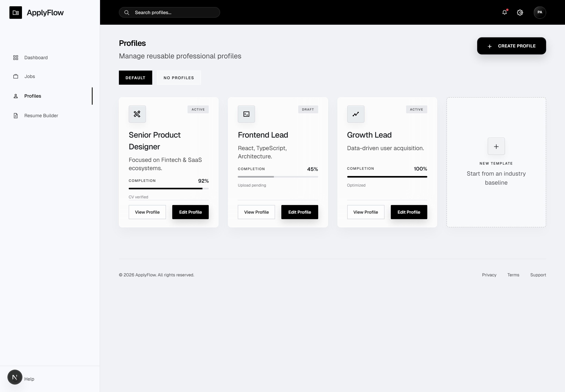Open the Support footer link

point(538,275)
